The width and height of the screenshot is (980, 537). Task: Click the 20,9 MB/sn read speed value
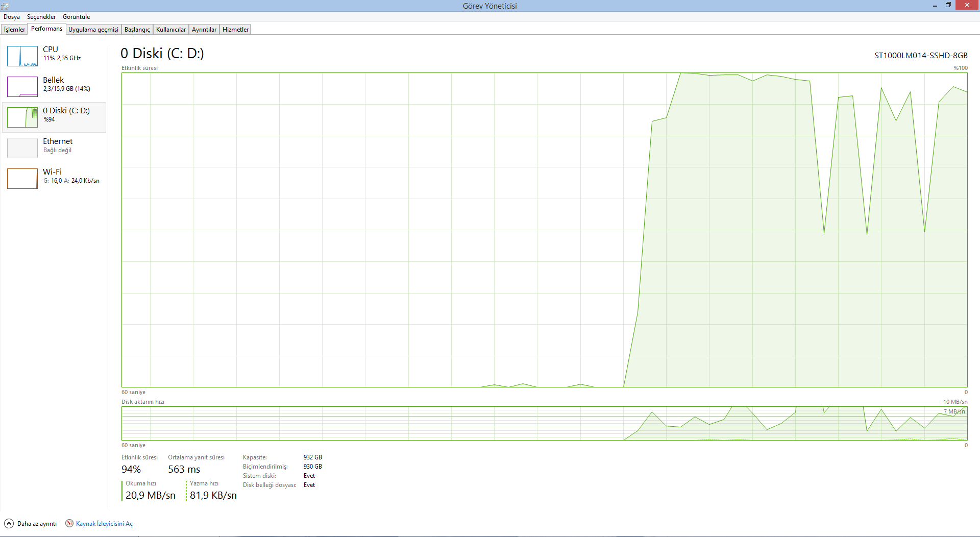(151, 495)
